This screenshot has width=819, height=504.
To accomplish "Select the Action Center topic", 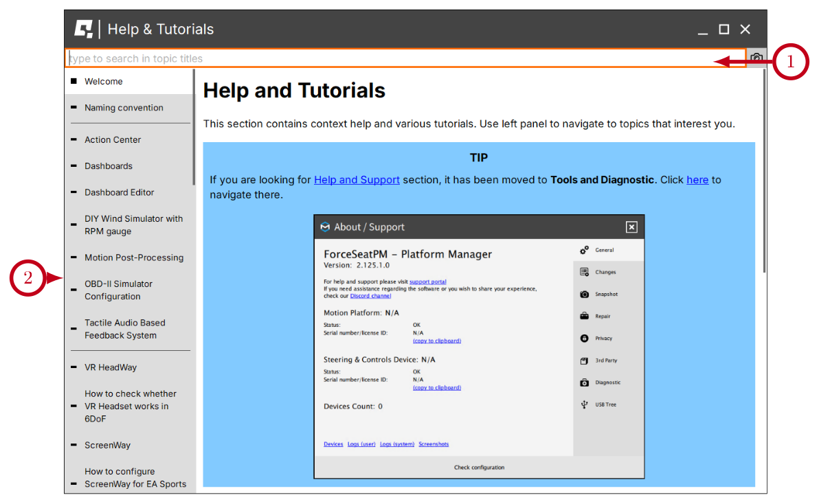I will coord(113,139).
